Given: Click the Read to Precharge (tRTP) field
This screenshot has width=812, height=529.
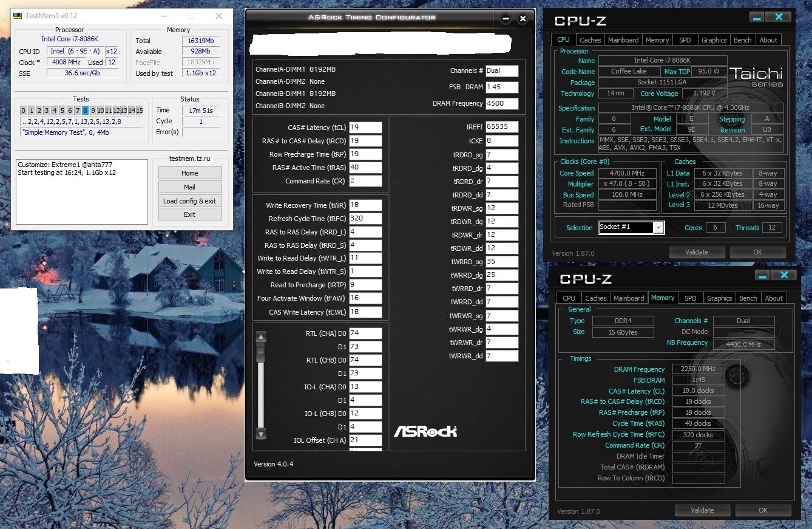Looking at the screenshot, I should (x=365, y=285).
